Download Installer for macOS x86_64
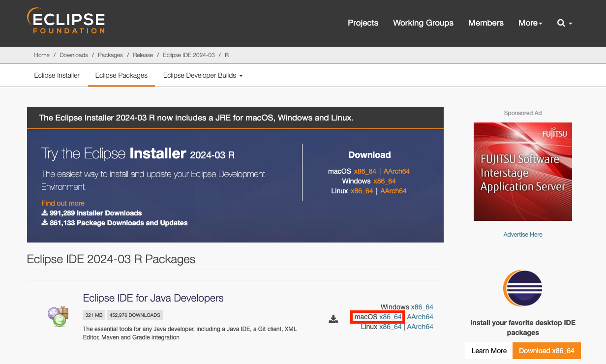Image resolution: width=606 pixels, height=364 pixels. (x=365, y=171)
